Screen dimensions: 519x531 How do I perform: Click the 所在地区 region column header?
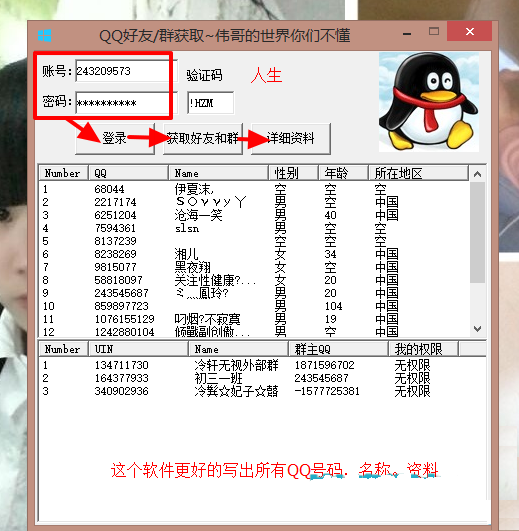click(x=418, y=173)
